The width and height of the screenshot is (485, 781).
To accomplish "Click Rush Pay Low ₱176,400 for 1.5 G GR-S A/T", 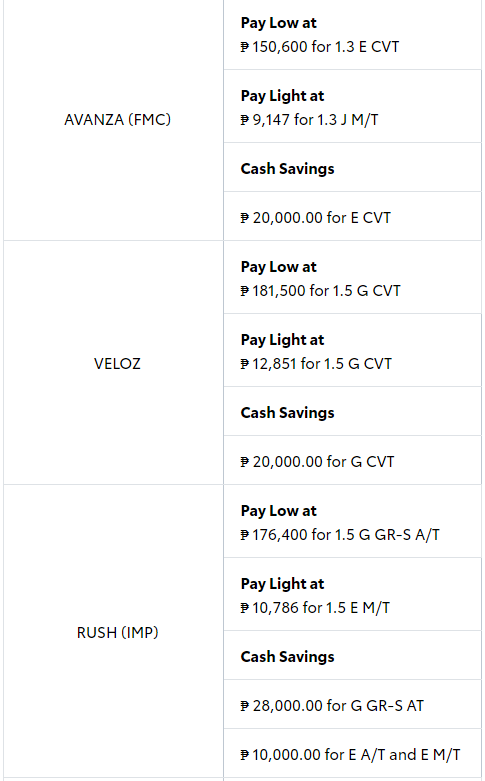I will point(353,521).
